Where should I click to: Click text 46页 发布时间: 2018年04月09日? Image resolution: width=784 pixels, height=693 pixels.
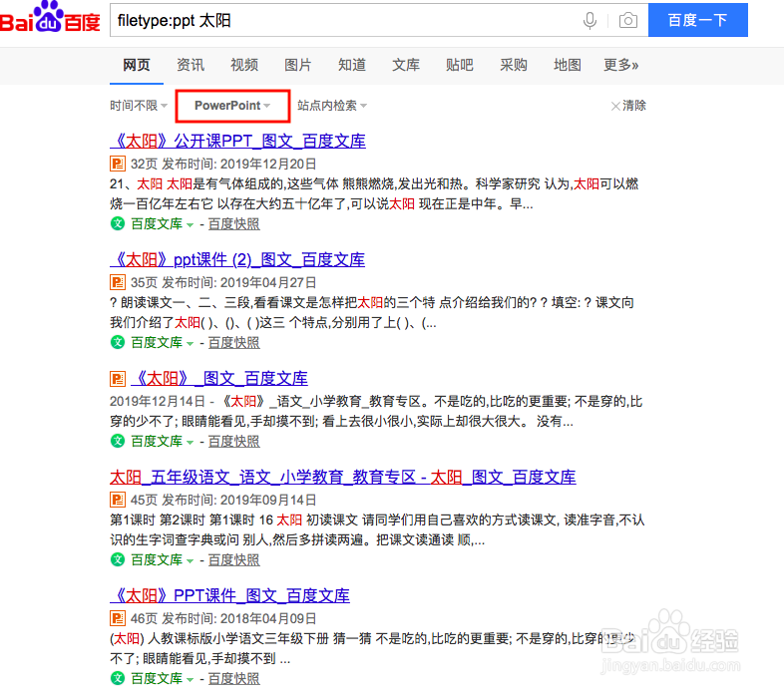pyautogui.click(x=223, y=619)
